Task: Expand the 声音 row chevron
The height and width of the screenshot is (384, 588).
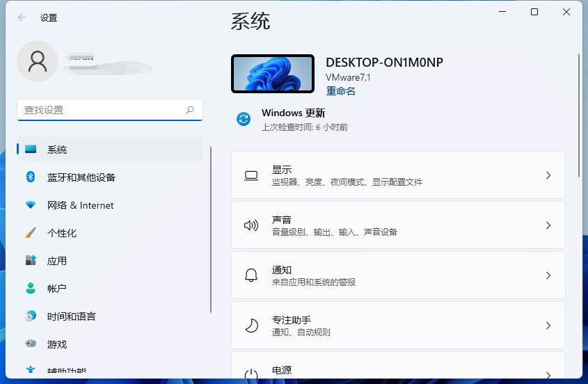Action: (548, 225)
